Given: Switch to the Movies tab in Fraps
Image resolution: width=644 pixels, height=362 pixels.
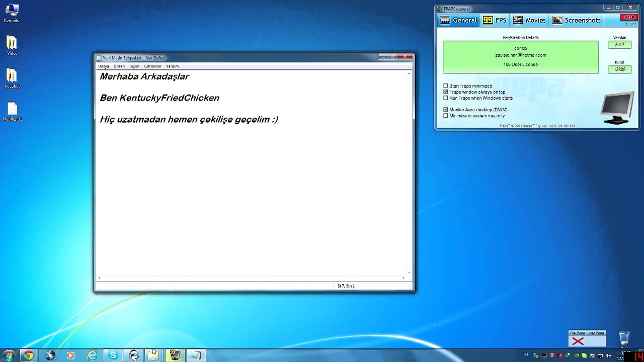Looking at the screenshot, I should (x=529, y=20).
